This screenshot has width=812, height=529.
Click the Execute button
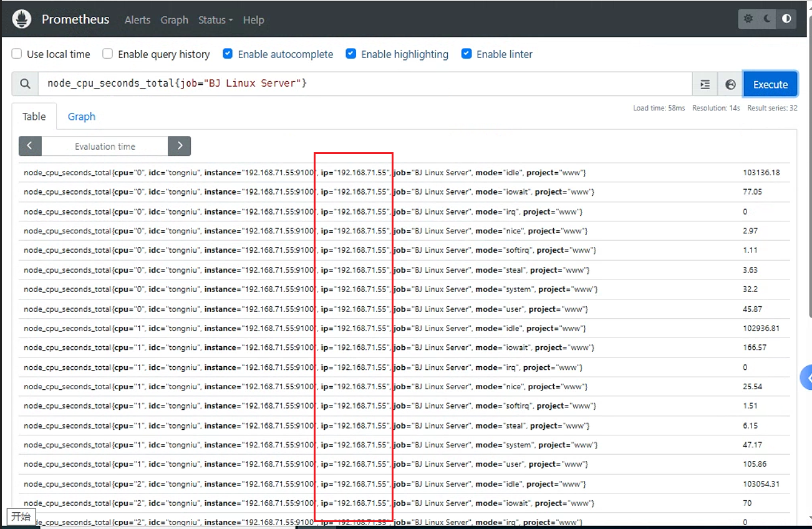tap(770, 84)
